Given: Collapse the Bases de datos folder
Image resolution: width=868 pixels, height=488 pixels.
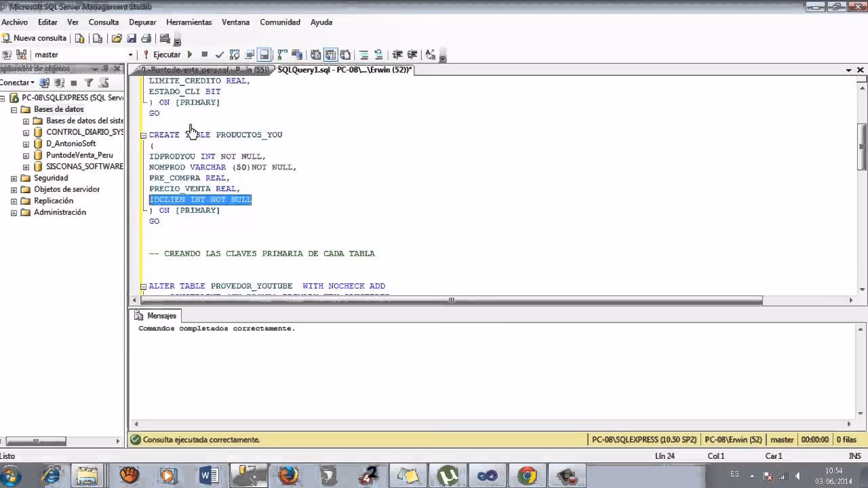Looking at the screenshot, I should (14, 110).
